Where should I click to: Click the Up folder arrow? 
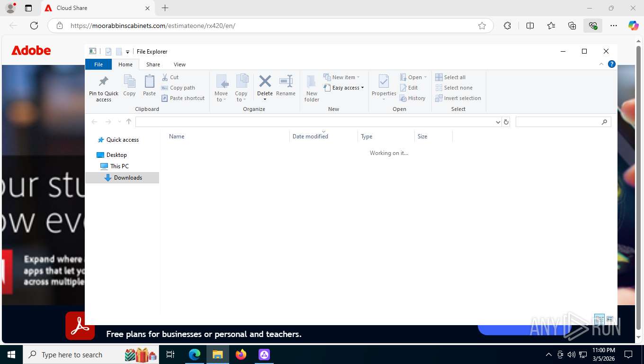point(129,122)
